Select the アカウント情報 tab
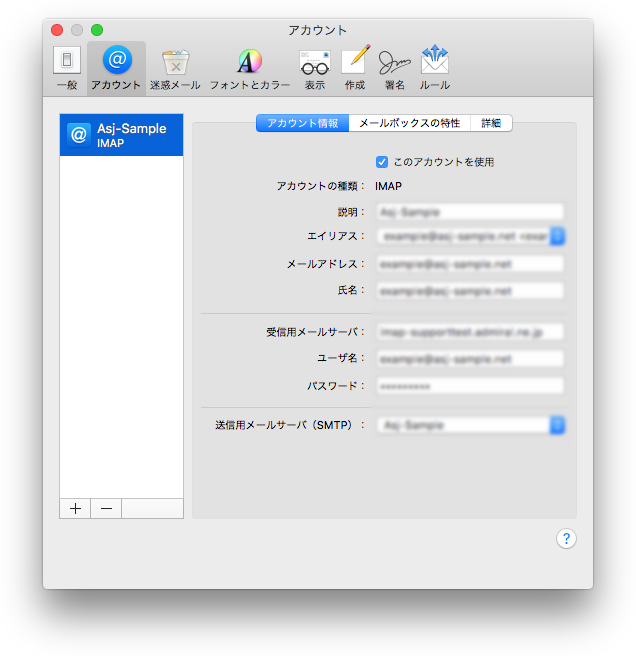636x656 pixels. (x=302, y=123)
